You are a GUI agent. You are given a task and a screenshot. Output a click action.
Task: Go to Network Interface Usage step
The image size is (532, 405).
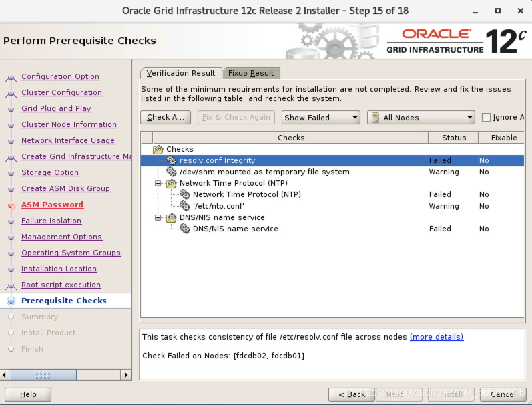tap(68, 140)
